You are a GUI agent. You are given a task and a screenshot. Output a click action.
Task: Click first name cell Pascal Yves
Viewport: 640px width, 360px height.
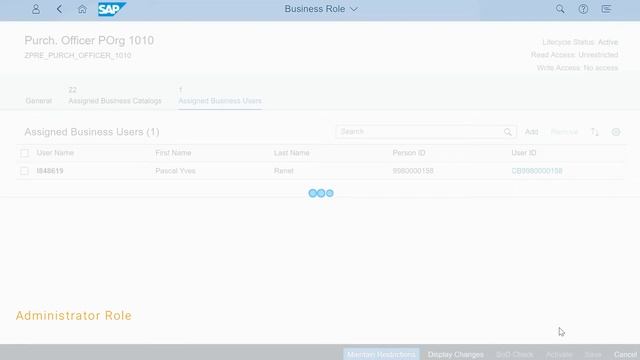[x=175, y=171]
